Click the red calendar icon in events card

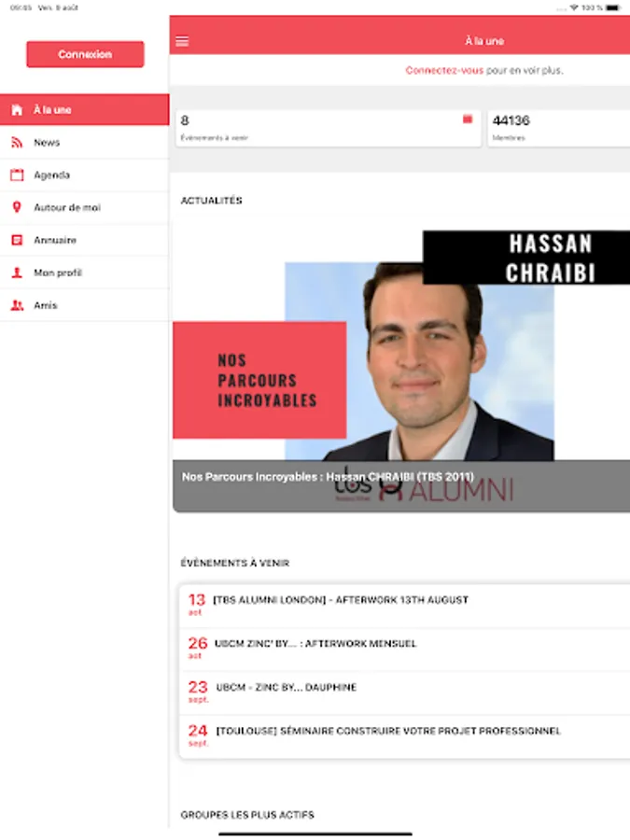[468, 119]
